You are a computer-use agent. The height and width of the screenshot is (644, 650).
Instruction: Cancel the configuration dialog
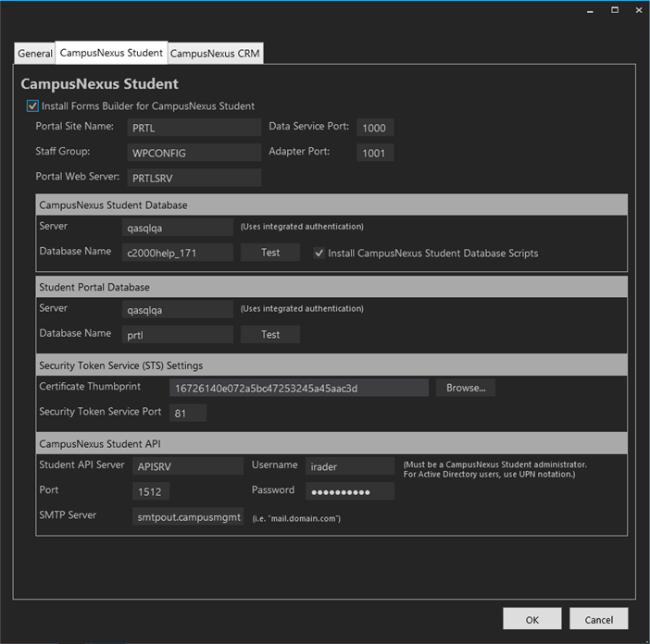pyautogui.click(x=598, y=619)
